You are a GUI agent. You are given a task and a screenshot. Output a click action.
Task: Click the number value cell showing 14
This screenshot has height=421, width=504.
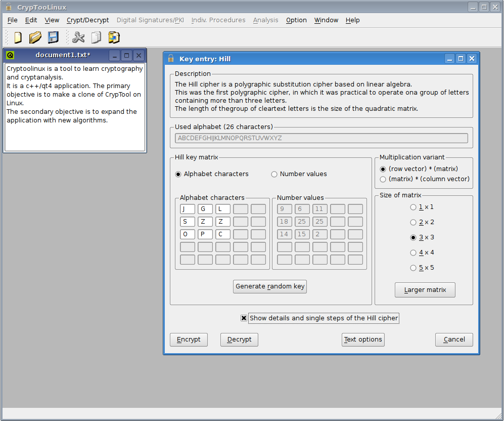[285, 234]
